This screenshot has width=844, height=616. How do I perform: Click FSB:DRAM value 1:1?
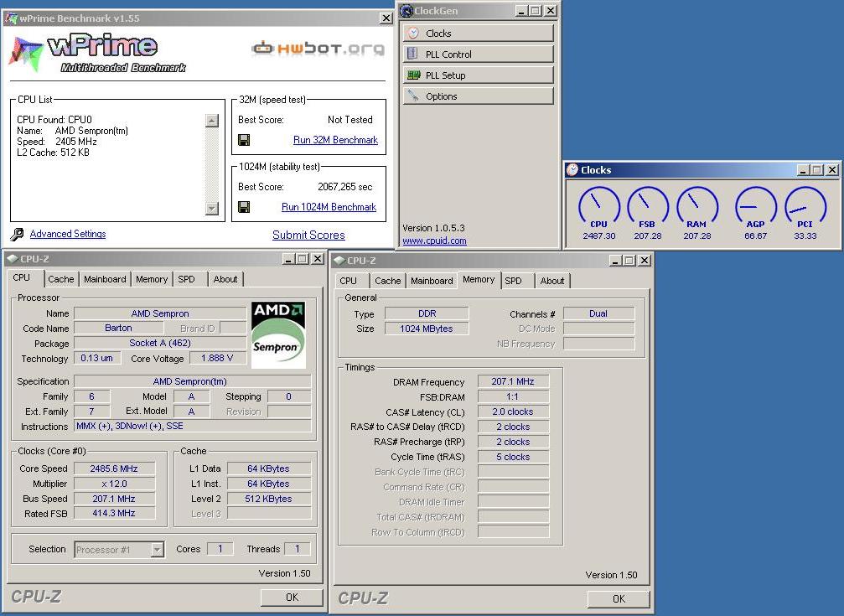coord(513,396)
